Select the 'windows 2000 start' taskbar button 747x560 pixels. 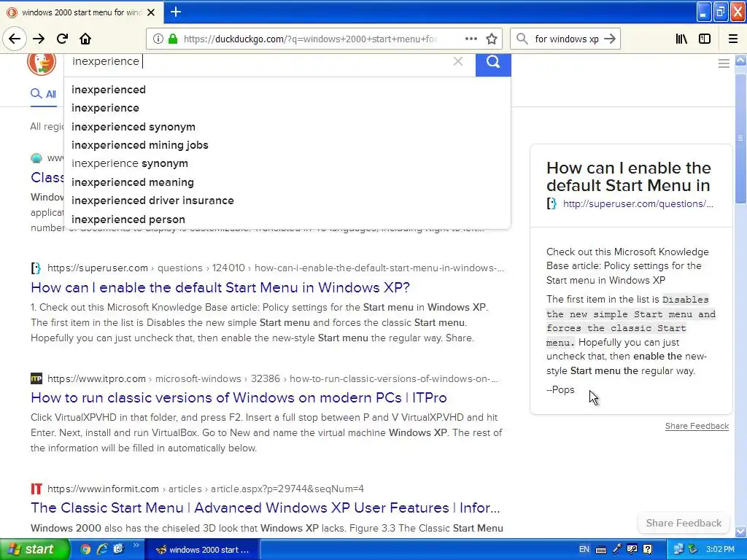point(202,550)
